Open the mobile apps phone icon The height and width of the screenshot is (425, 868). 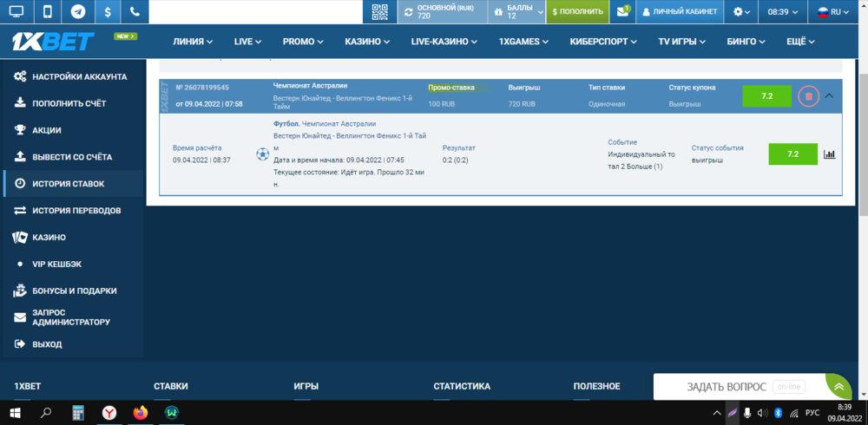pos(48,11)
